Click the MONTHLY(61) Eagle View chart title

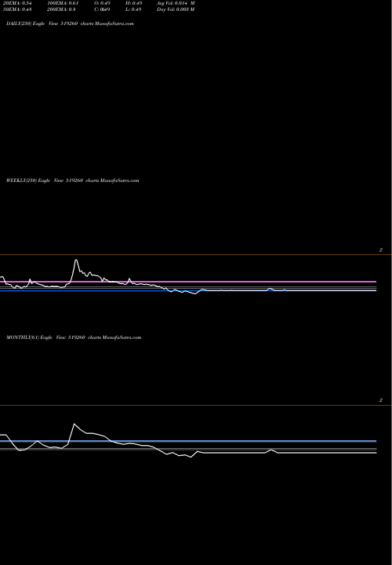click(74, 337)
